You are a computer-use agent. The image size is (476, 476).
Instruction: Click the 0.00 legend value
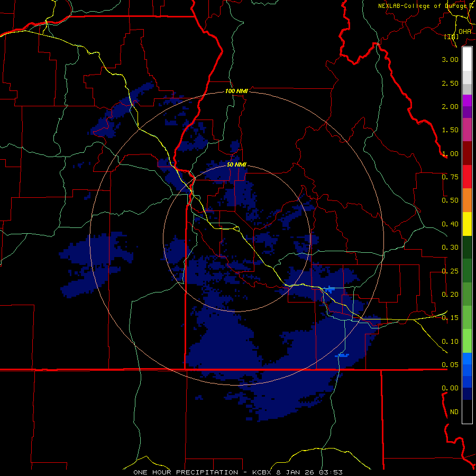point(450,388)
